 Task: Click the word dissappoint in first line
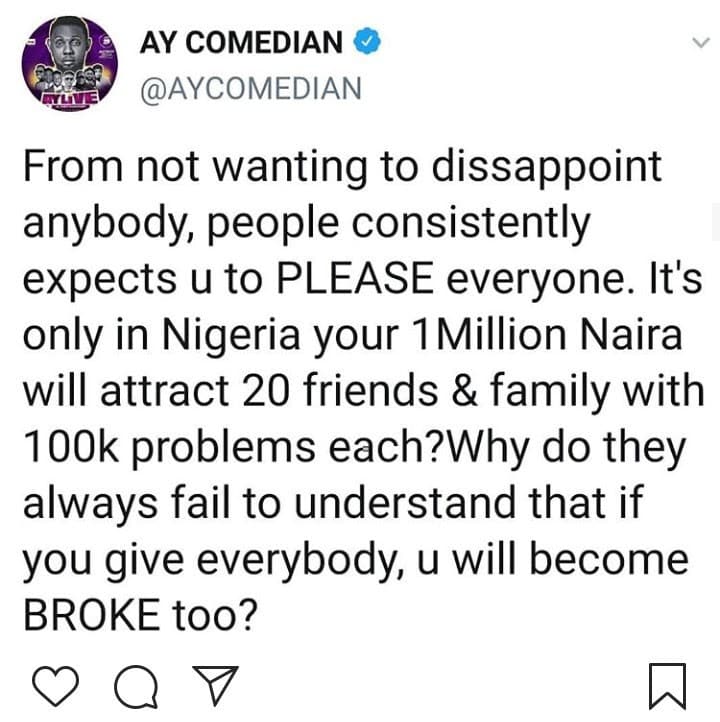546,169
